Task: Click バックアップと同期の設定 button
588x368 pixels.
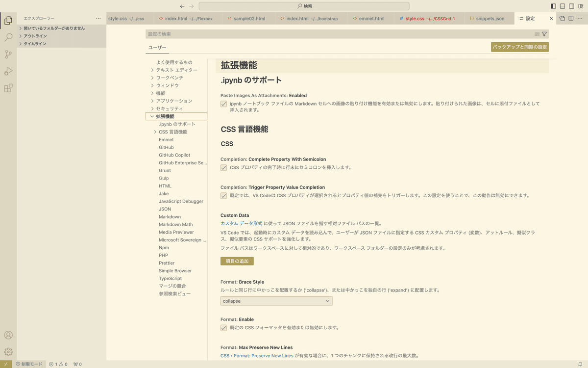Action: pos(520,47)
